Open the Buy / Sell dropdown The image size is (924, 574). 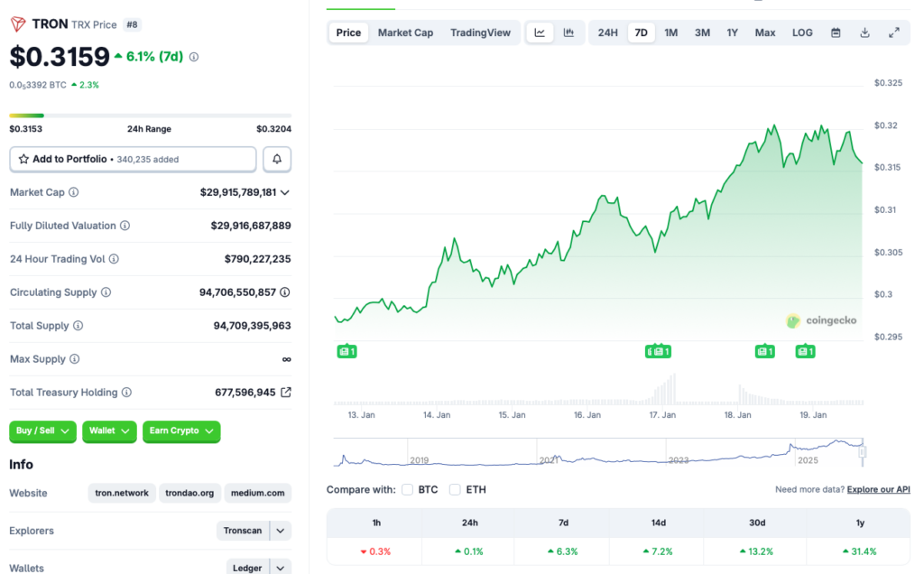pos(42,431)
